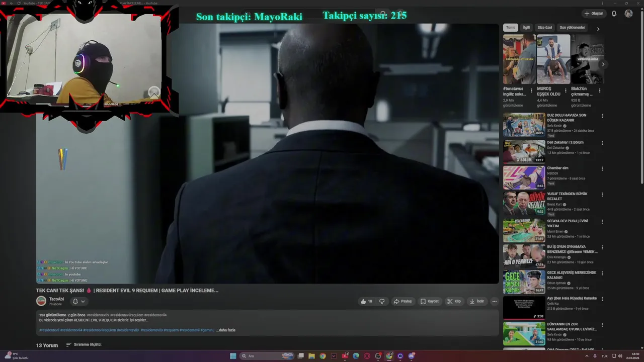Open the three-dot more actions beside İndir
644x362 pixels.
coord(495,301)
